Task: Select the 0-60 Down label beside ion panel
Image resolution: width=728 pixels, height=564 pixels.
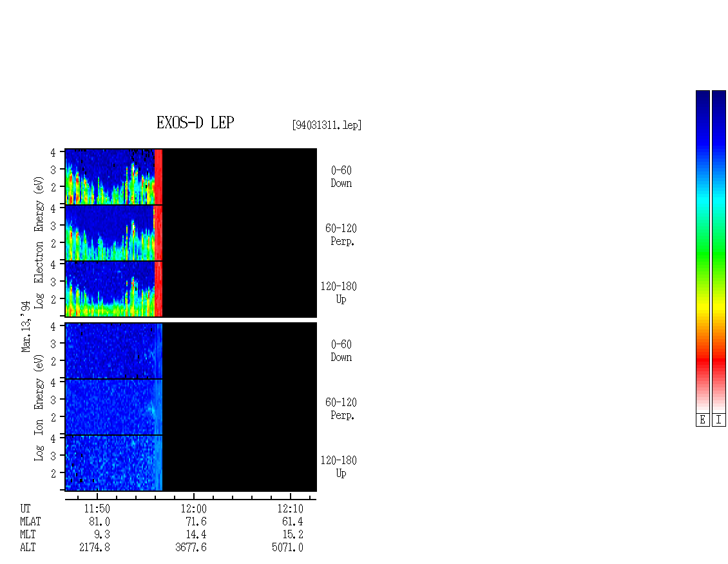Action: pos(341,351)
